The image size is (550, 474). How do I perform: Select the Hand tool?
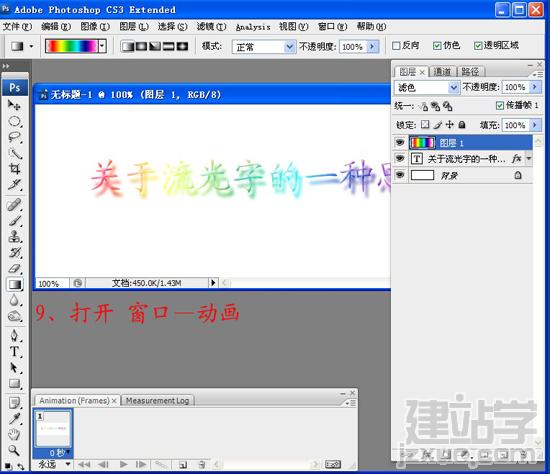(x=14, y=434)
